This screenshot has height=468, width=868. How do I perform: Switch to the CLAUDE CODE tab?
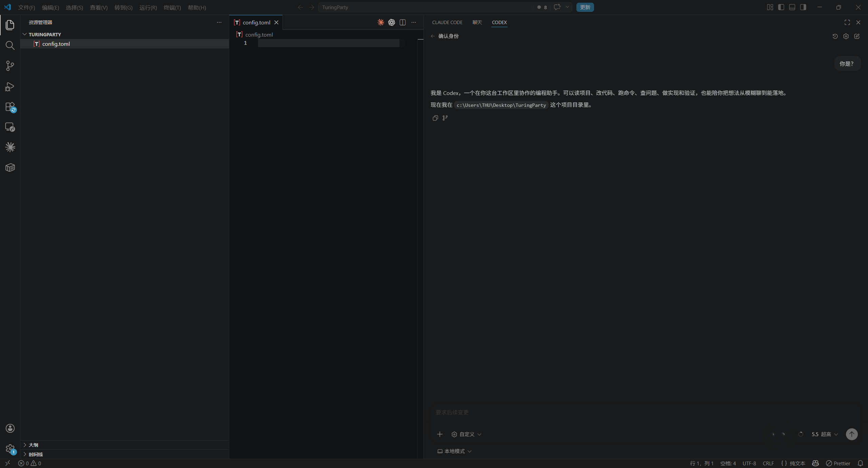pyautogui.click(x=447, y=22)
